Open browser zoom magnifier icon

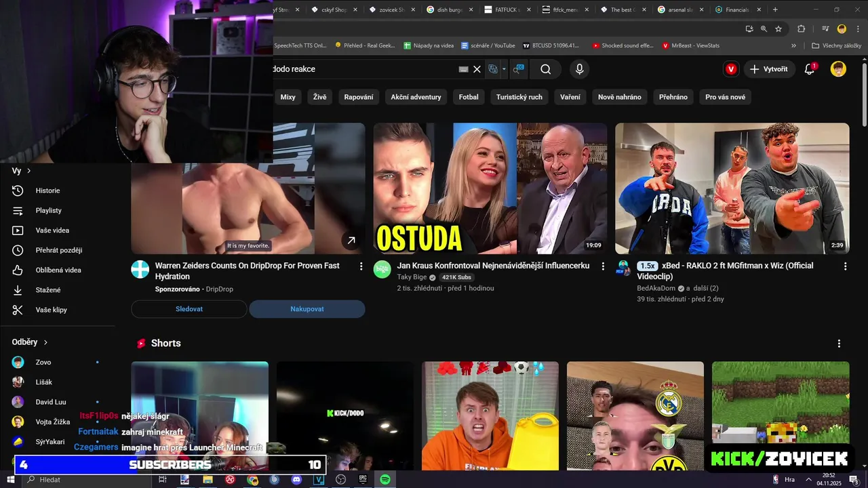764,28
